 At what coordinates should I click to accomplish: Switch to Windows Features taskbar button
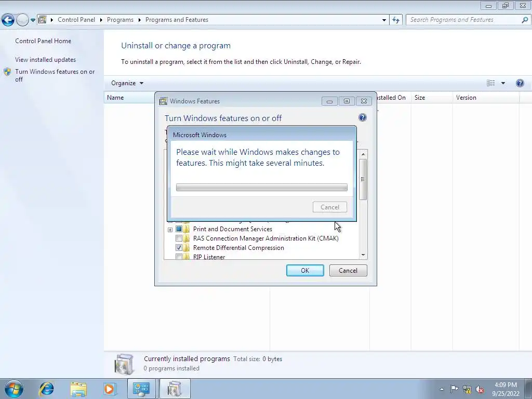175,389
